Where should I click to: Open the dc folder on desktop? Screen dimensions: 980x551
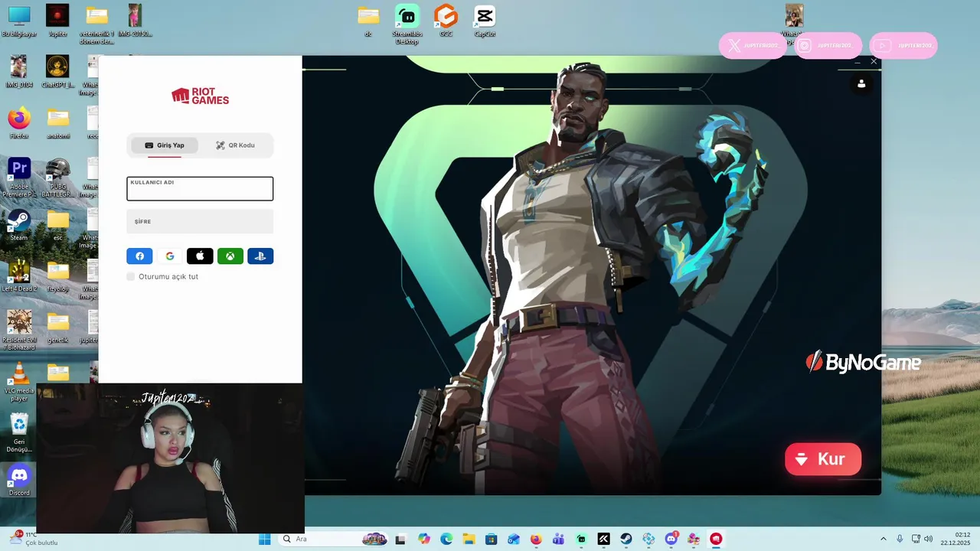coord(368,21)
